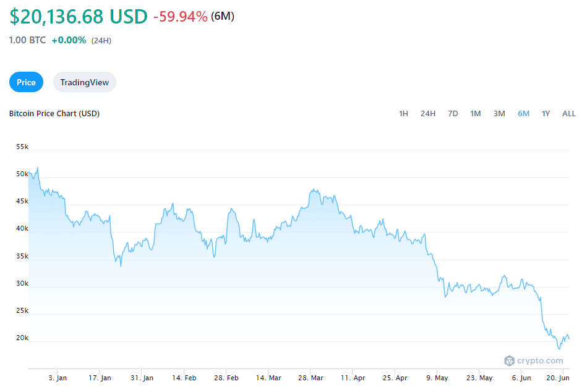This screenshot has height=392, width=587.
Task: Show the 1M price range
Action: click(475, 113)
